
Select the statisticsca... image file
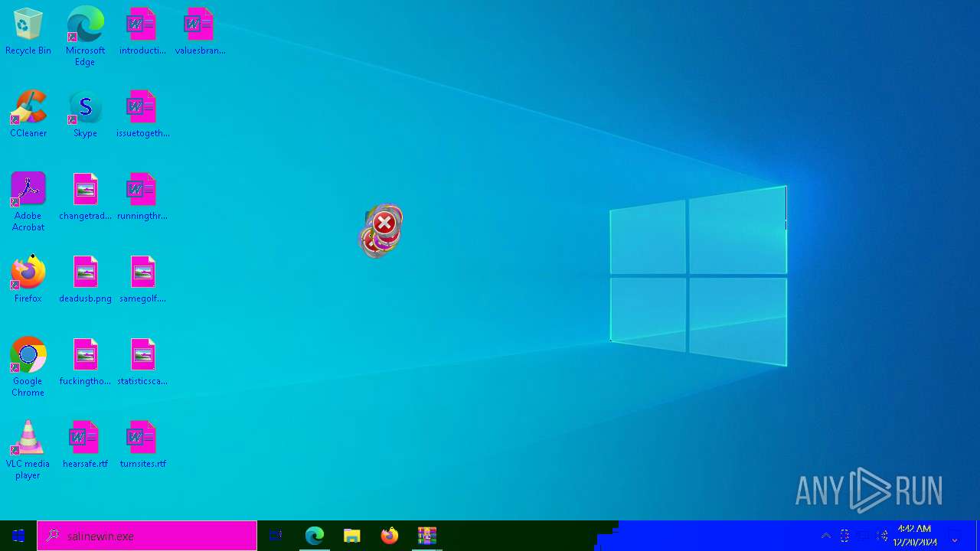(142, 362)
